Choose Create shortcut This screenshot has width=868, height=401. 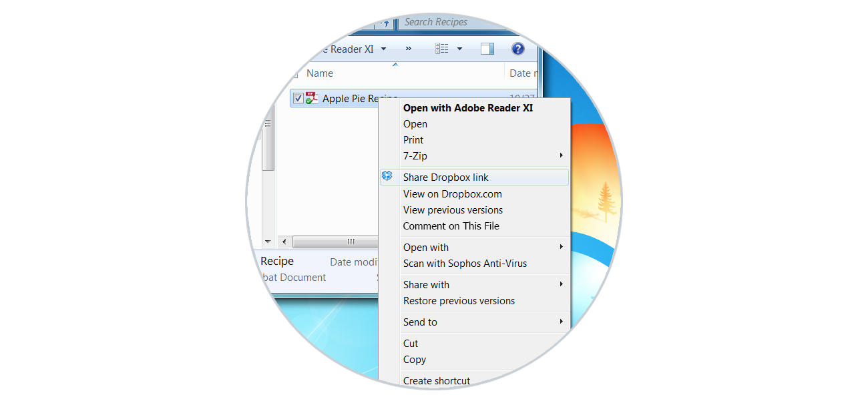[x=437, y=381]
